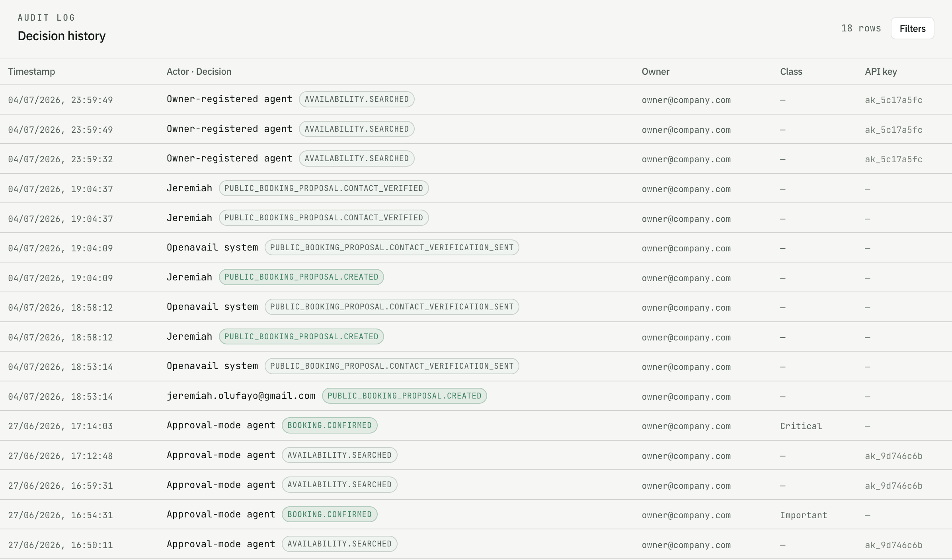Screen dimensions: 952x560
Task: Open the Filters button
Action: tap(912, 28)
